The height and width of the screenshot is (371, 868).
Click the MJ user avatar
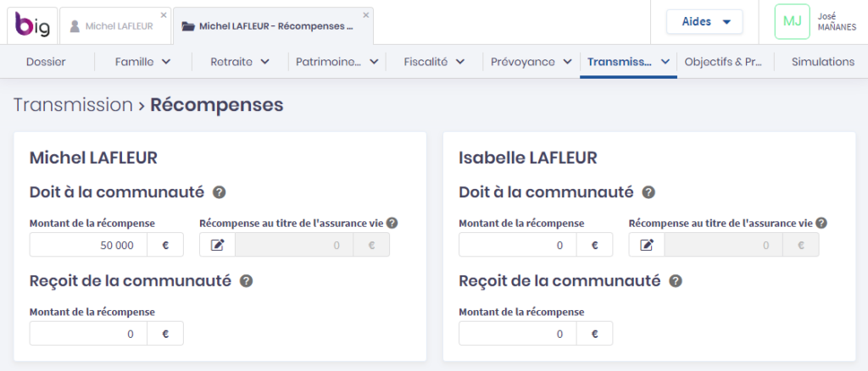(792, 22)
